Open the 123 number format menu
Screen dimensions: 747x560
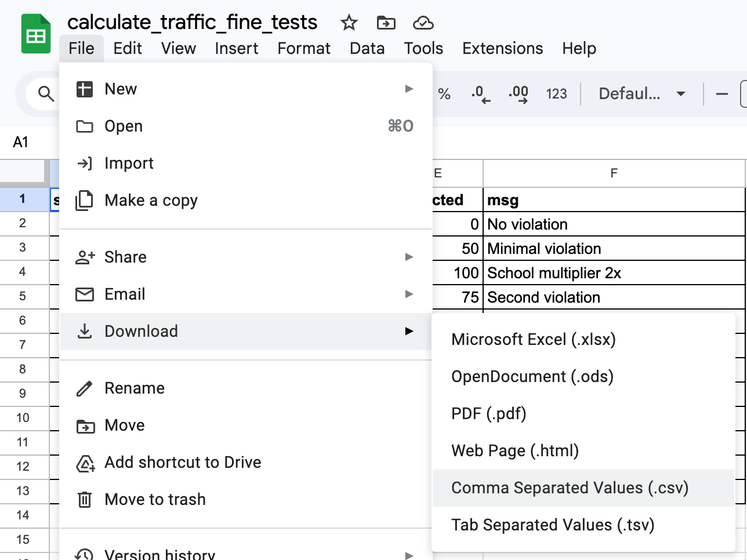click(x=556, y=94)
